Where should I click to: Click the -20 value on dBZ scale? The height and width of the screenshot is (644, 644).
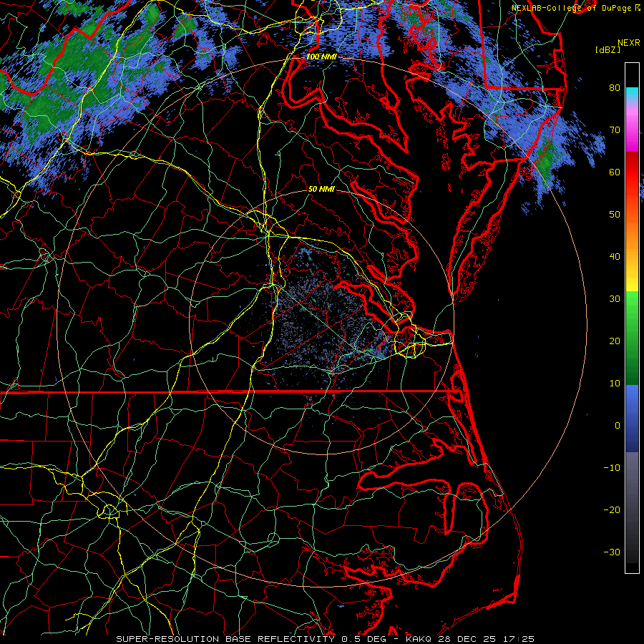point(612,509)
